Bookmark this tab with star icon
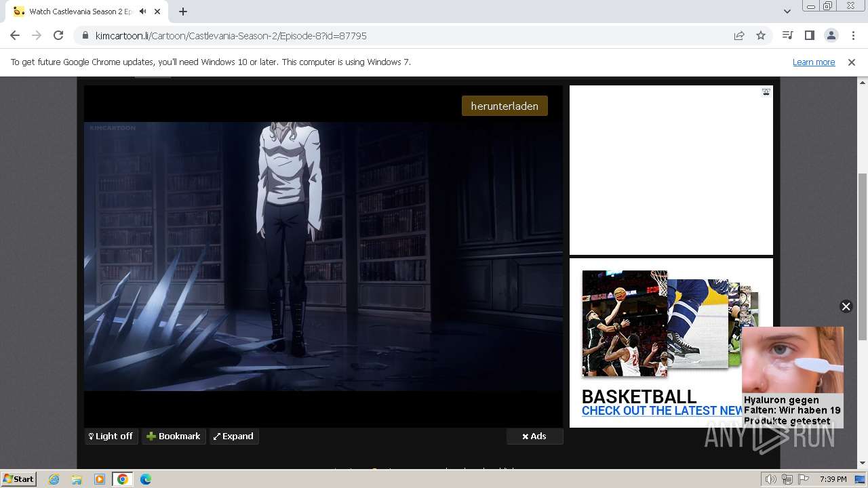868x488 pixels. [761, 36]
